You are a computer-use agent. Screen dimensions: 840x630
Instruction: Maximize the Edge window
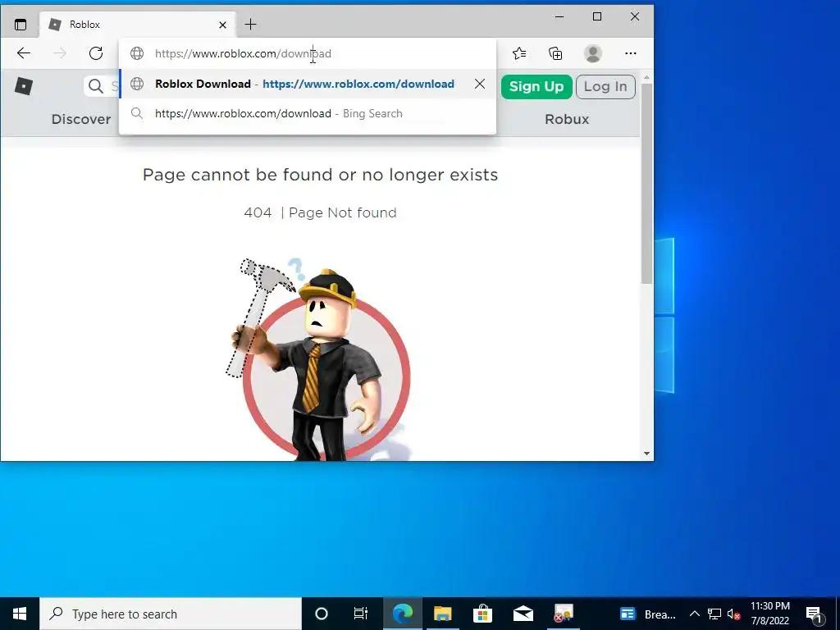click(597, 16)
